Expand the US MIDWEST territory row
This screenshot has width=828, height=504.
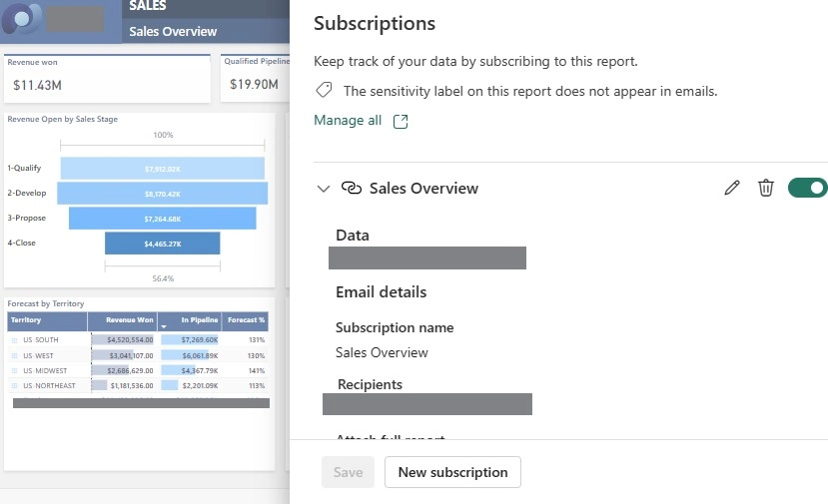tap(14, 371)
